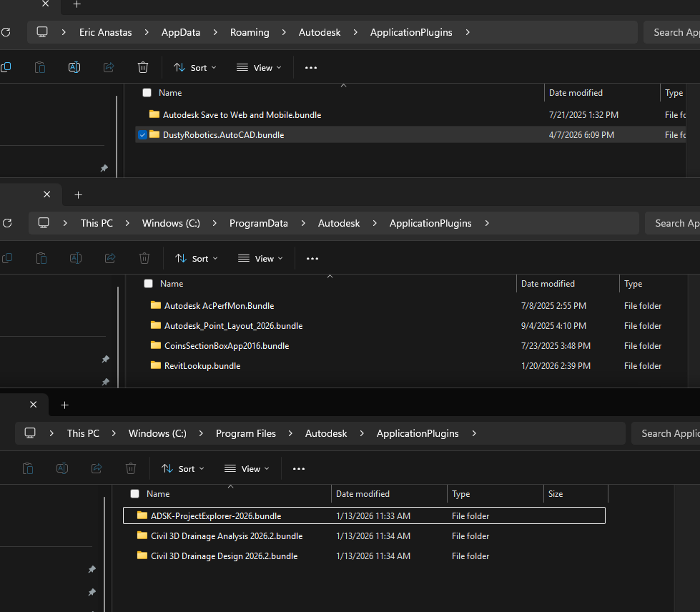Click the Copy icon in top window toolbar
700x612 pixels.
pyautogui.click(x=6, y=67)
